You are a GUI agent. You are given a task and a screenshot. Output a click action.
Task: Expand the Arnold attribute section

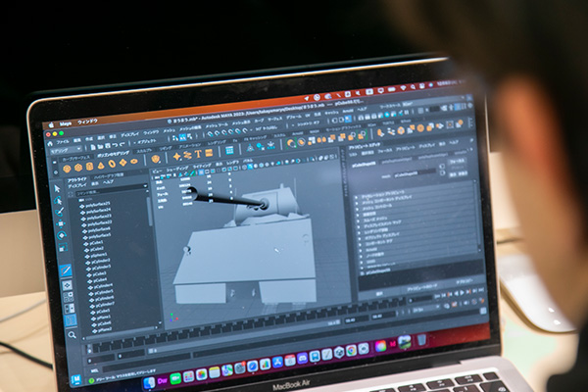(x=361, y=251)
